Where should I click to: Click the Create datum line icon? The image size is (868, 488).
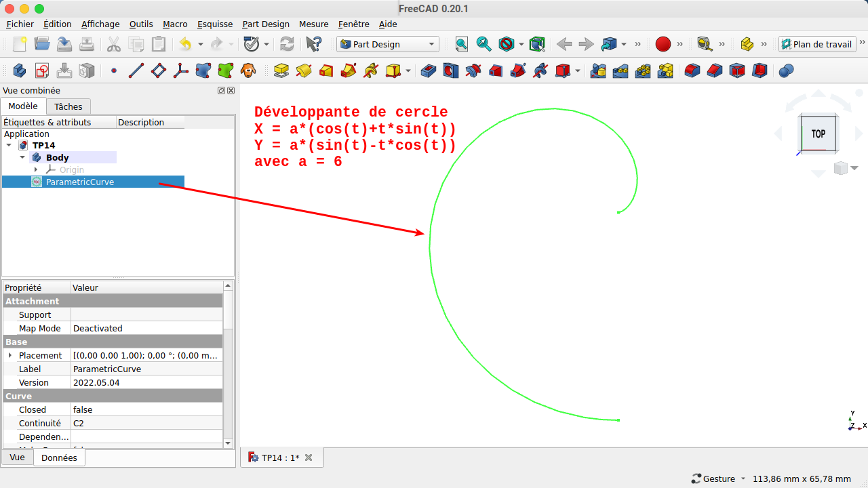136,70
